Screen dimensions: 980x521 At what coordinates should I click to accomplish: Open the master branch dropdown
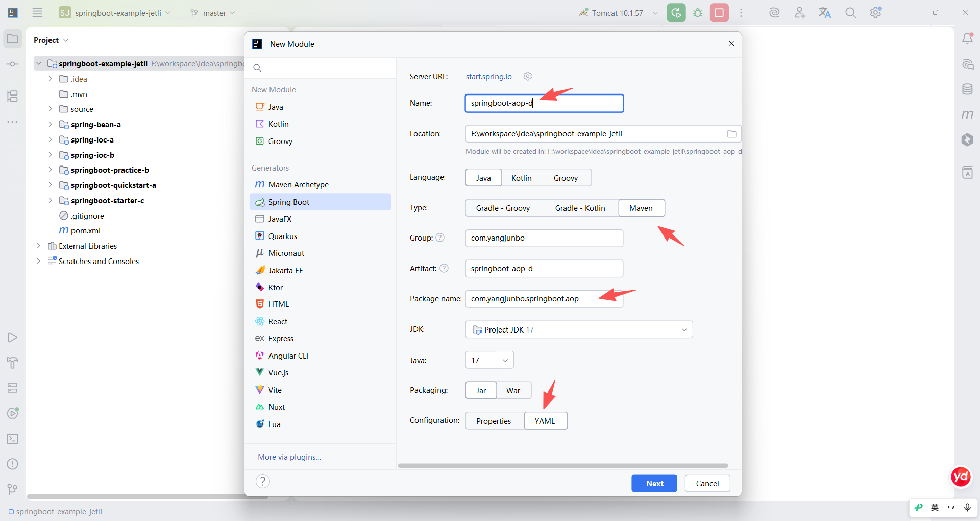[x=212, y=13]
